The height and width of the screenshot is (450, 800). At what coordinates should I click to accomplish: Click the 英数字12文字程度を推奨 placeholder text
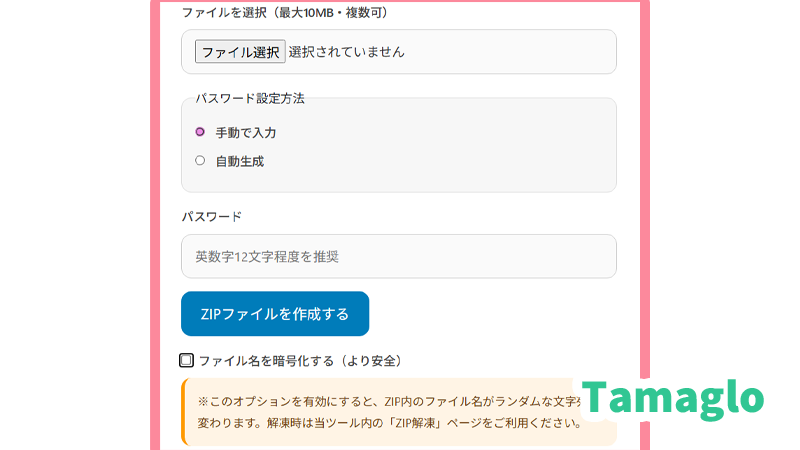(267, 257)
